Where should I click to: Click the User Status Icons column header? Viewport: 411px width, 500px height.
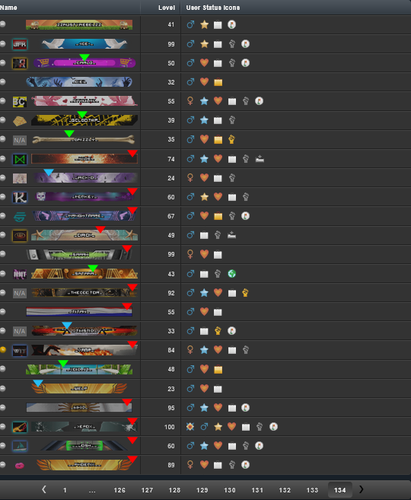[213, 7]
